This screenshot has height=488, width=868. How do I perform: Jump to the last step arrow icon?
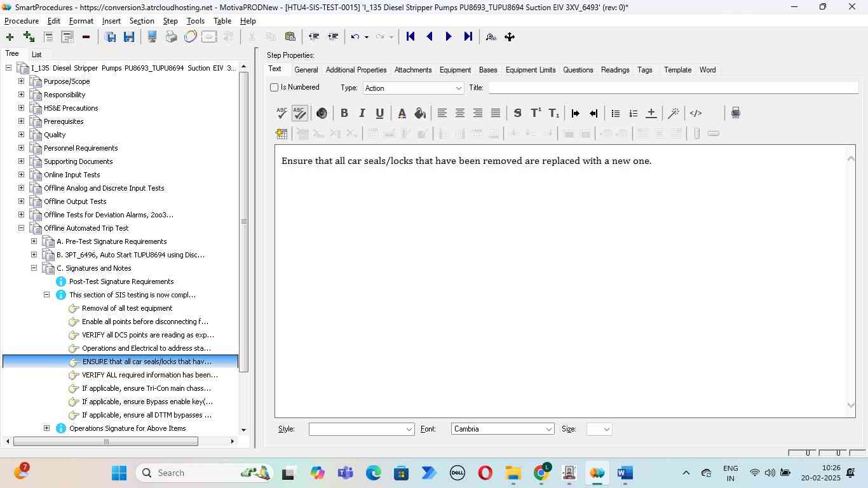tap(468, 37)
